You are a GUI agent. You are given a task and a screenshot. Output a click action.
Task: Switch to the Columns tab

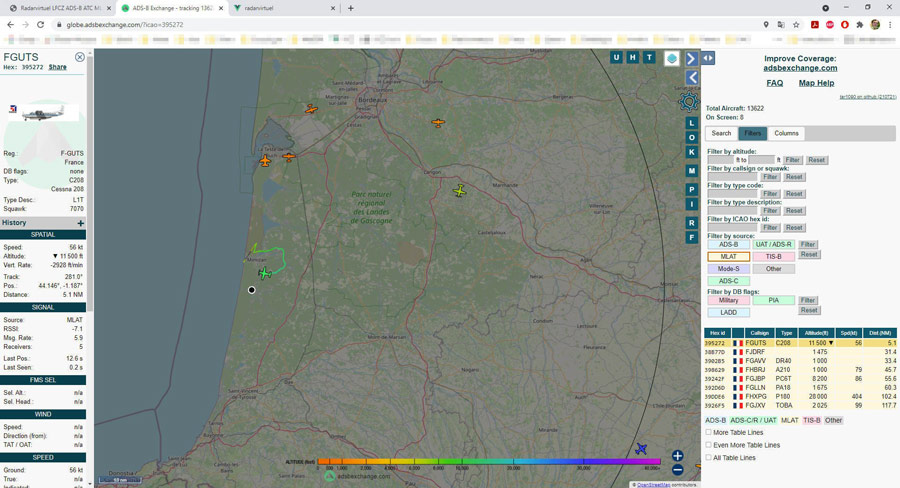pyautogui.click(x=786, y=133)
